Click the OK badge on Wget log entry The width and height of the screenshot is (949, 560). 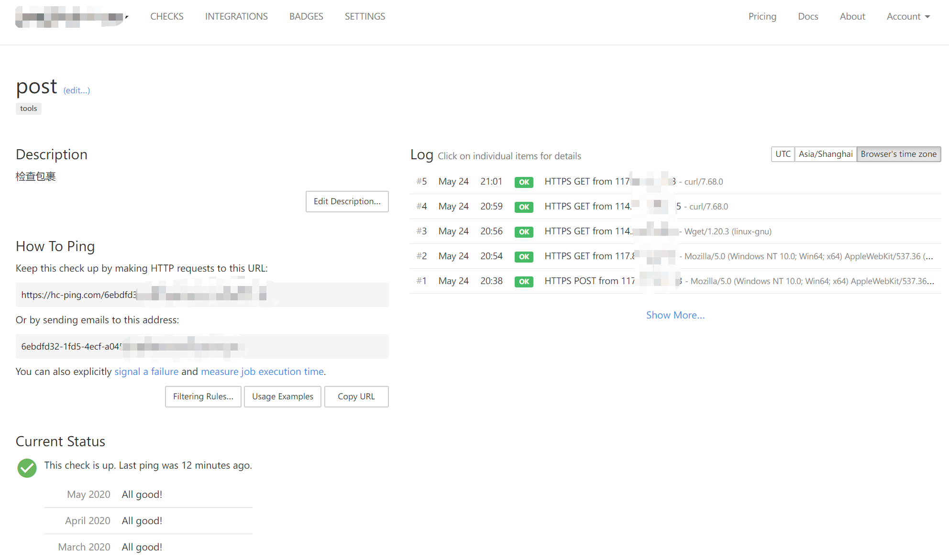pyautogui.click(x=524, y=231)
